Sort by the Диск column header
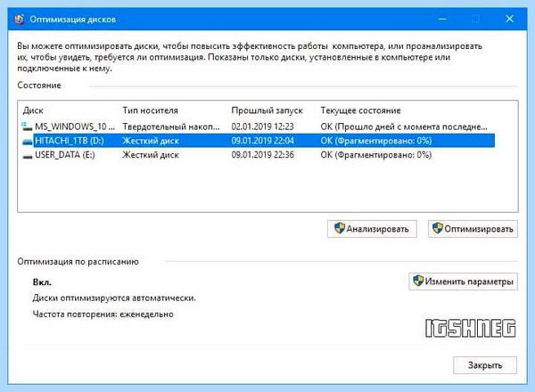535x392 pixels. click(x=33, y=110)
